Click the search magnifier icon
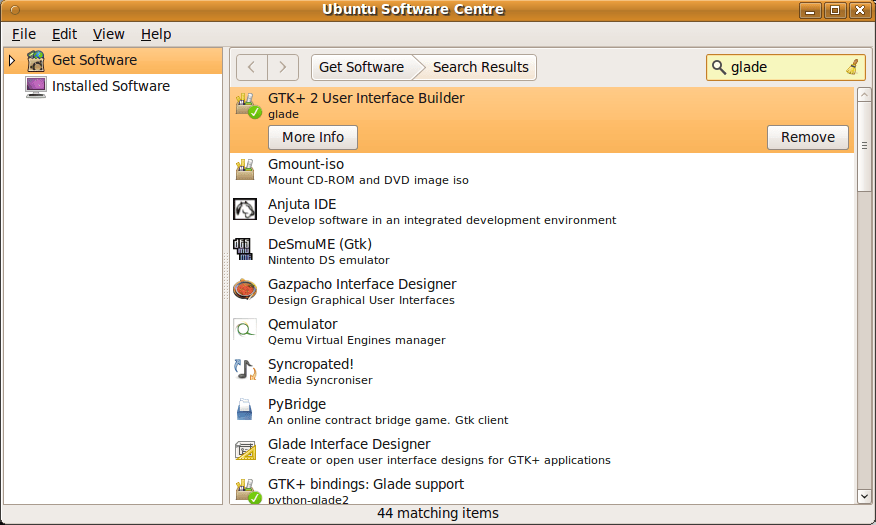 [x=718, y=68]
